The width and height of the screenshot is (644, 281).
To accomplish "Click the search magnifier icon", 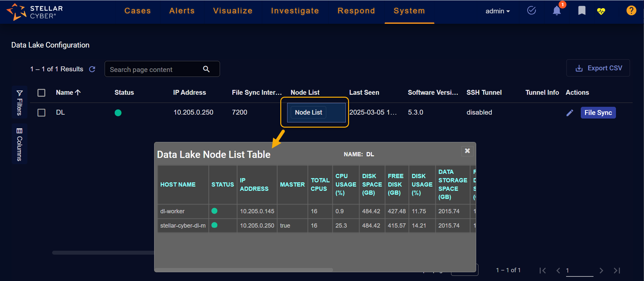I will [206, 69].
